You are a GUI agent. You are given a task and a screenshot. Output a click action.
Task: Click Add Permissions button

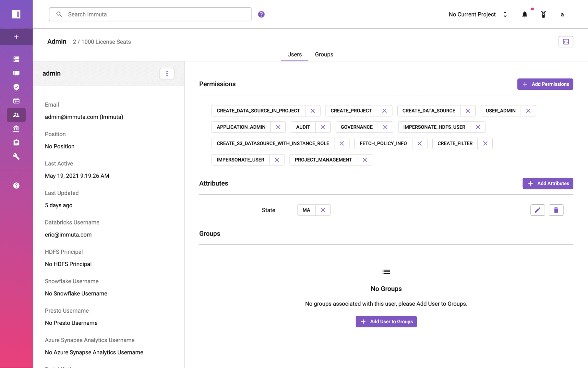click(x=545, y=84)
